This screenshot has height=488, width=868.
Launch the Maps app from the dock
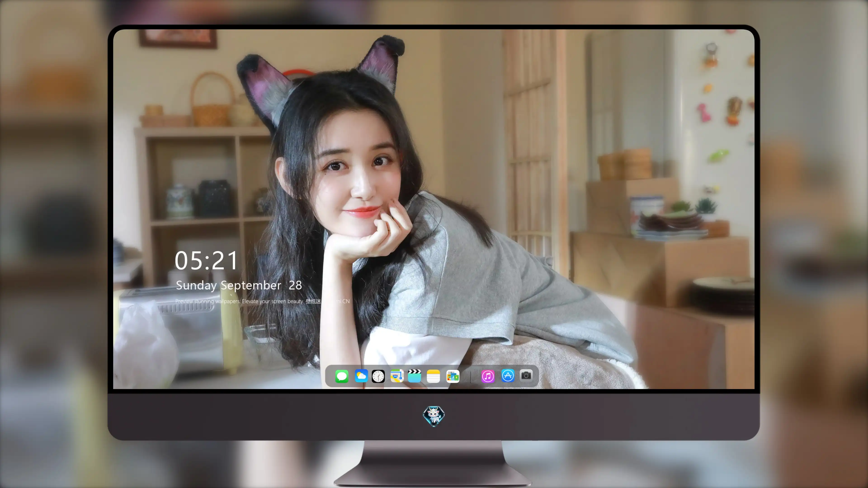397,376
